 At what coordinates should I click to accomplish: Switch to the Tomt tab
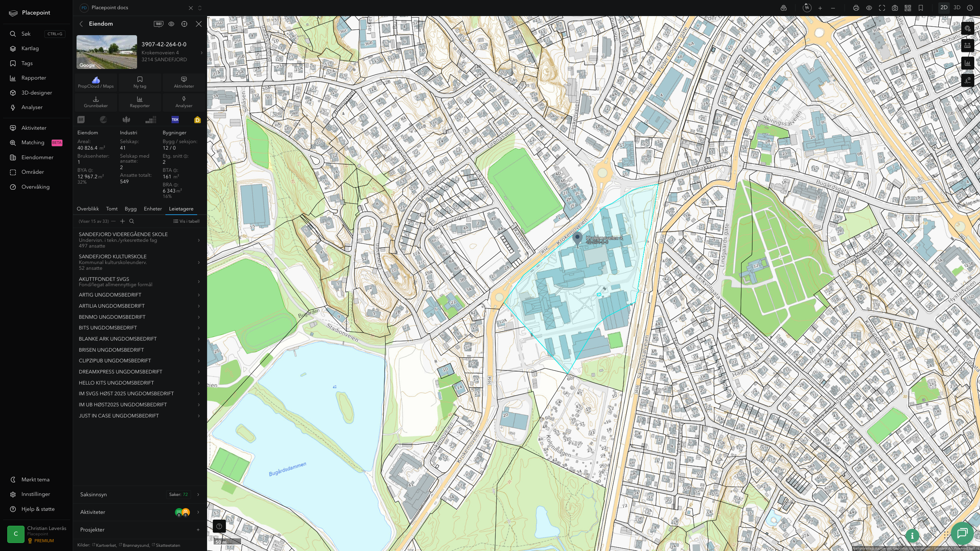[x=112, y=209]
